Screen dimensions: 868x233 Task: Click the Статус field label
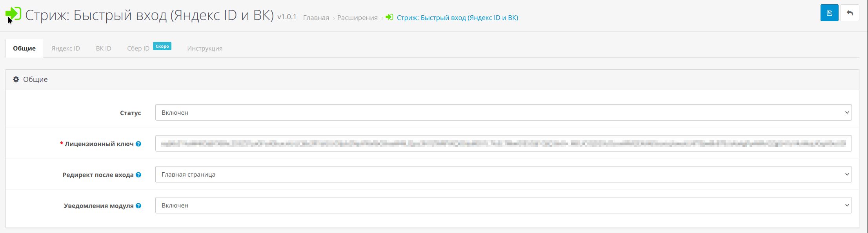[131, 113]
